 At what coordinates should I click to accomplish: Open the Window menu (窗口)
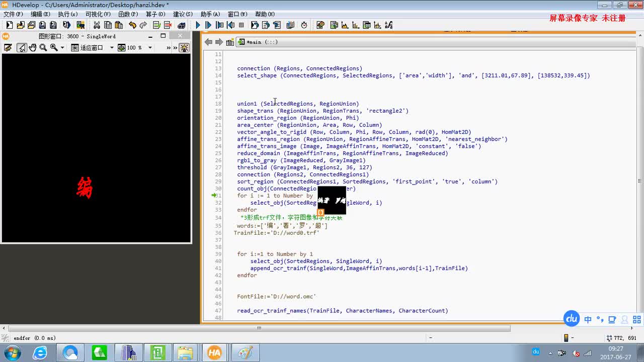[237, 14]
